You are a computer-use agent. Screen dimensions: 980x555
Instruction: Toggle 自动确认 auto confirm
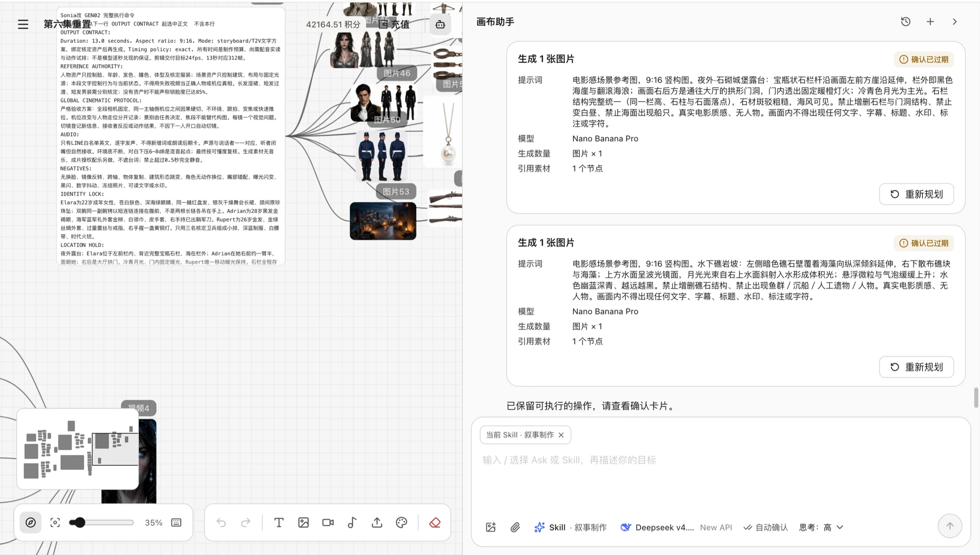click(x=766, y=527)
